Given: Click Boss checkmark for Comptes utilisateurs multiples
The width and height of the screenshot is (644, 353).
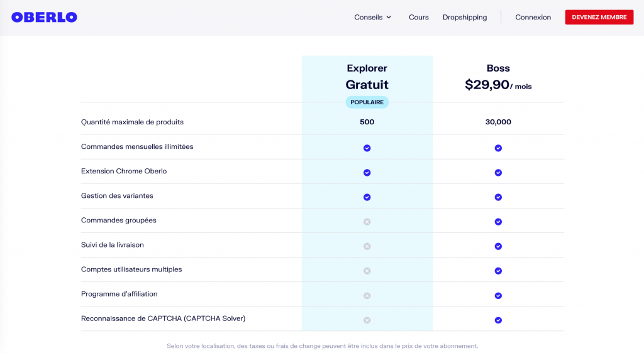Looking at the screenshot, I should (x=498, y=271).
